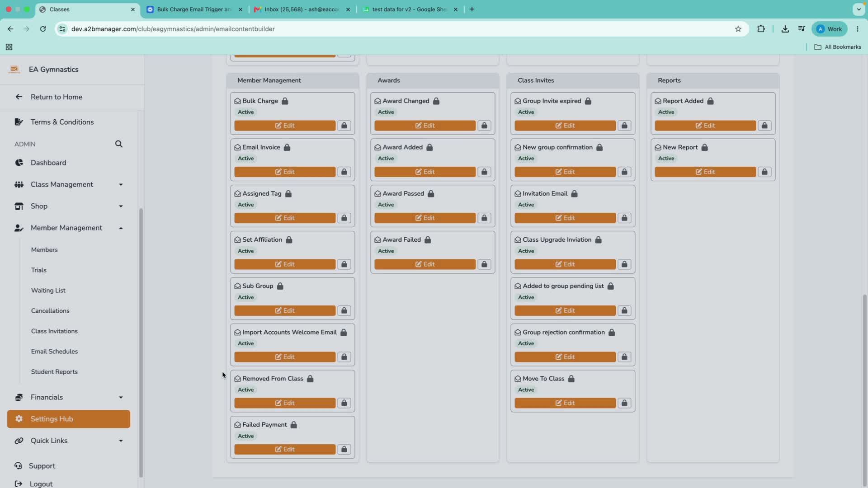Screen dimensions: 868x488
Task: Open the Dashboard sidebar icon
Action: (x=19, y=163)
